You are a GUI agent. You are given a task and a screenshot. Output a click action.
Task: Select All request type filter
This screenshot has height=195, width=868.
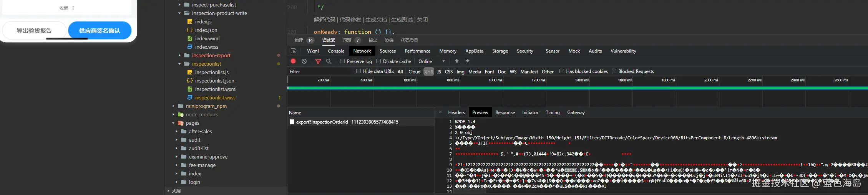tap(400, 72)
